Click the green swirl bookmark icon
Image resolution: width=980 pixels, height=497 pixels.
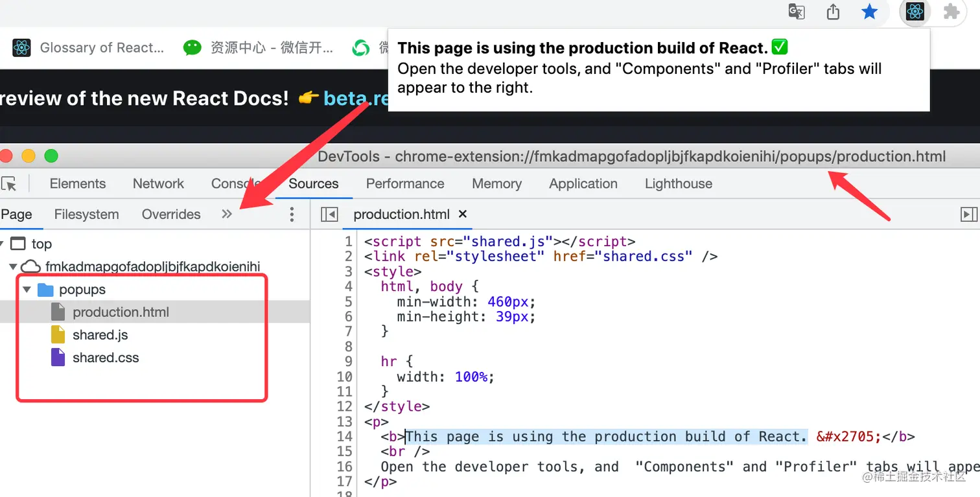point(360,47)
